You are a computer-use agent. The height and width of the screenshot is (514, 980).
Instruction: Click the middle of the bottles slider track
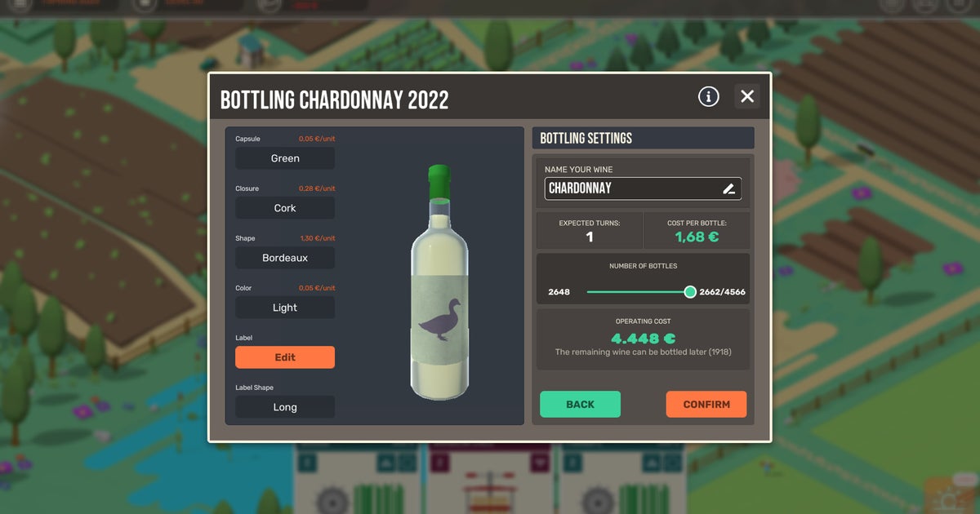pyautogui.click(x=638, y=291)
